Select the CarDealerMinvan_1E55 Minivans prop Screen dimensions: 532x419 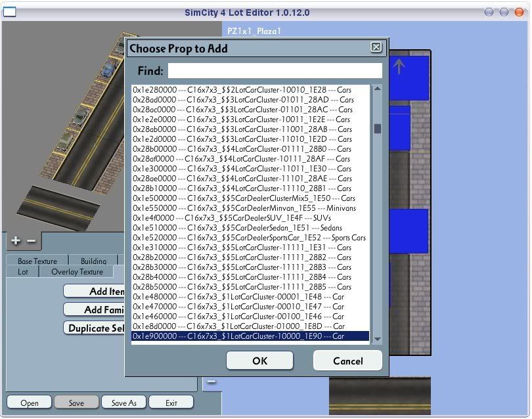click(x=250, y=208)
